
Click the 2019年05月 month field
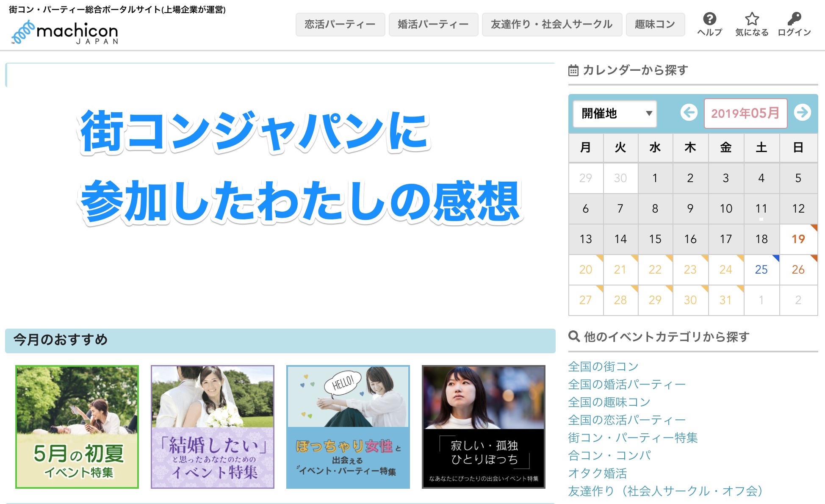(745, 114)
